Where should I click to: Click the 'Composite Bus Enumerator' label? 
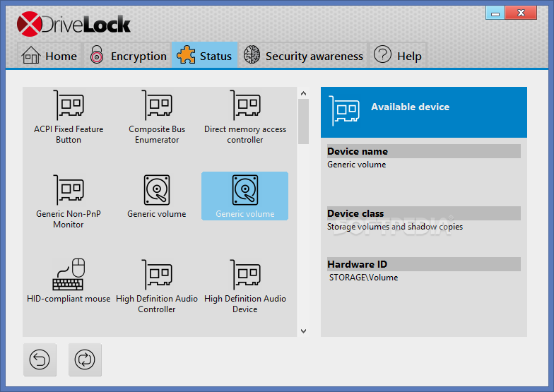[157, 134]
